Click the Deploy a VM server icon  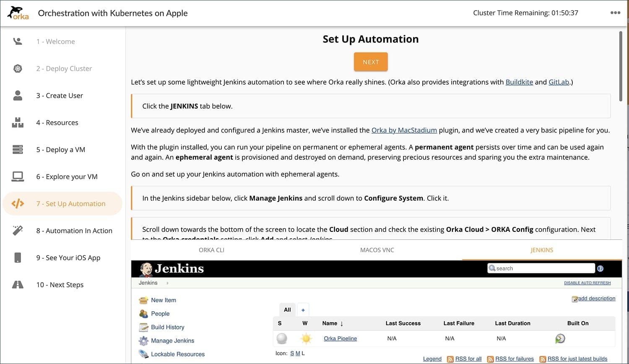18,149
